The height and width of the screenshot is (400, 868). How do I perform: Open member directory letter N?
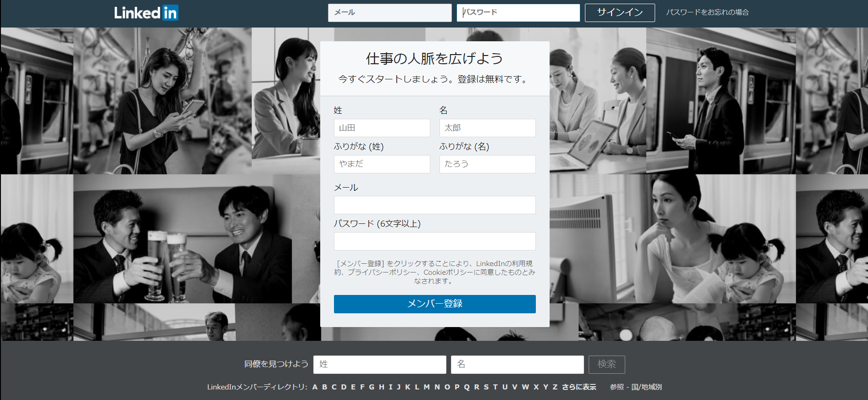[x=437, y=387]
